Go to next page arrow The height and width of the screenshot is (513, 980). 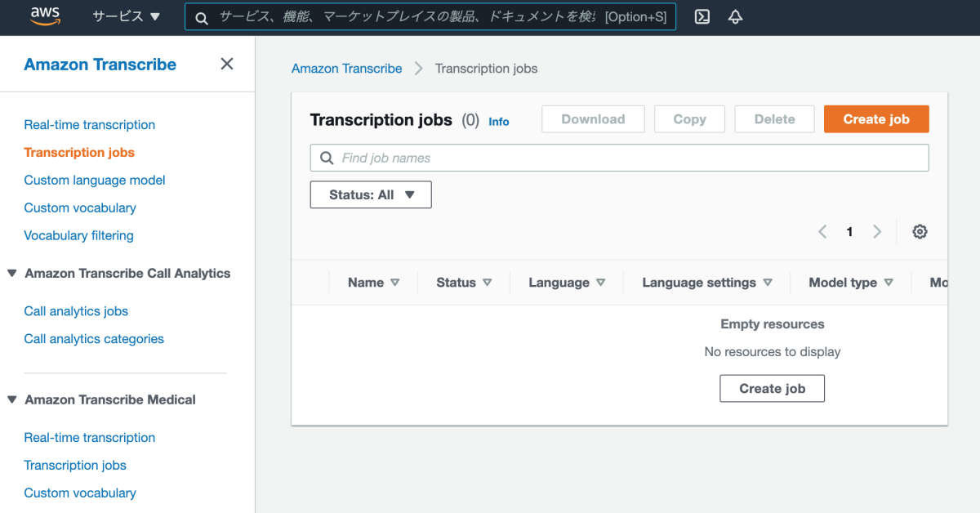point(877,231)
